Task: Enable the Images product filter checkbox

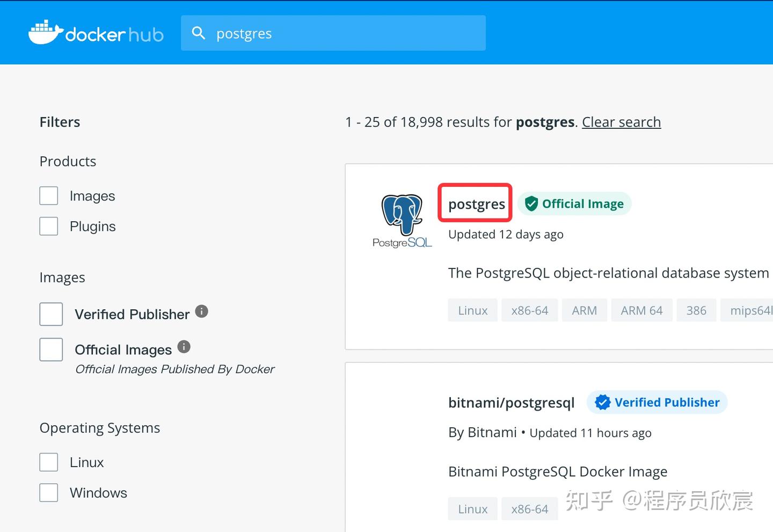Action: (49, 195)
